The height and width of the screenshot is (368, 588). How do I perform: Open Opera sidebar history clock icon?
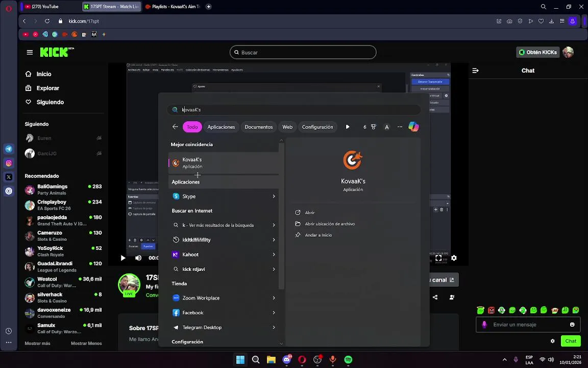coord(9,331)
